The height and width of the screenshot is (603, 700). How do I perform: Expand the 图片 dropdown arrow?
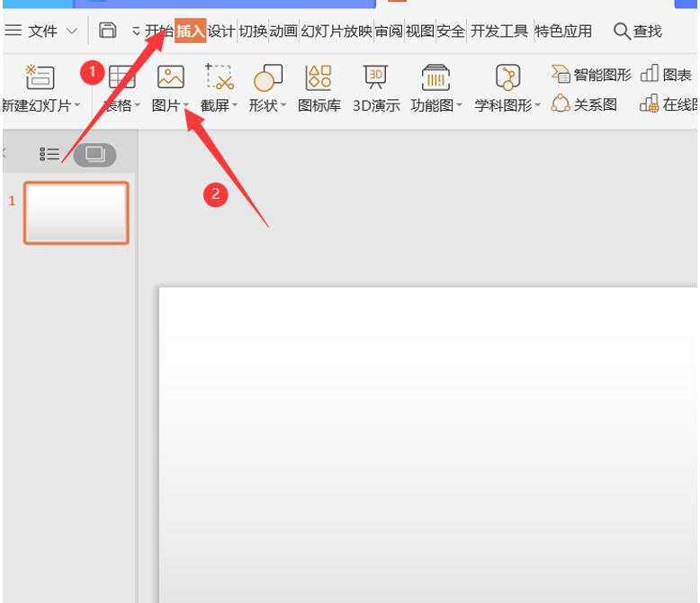(186, 105)
